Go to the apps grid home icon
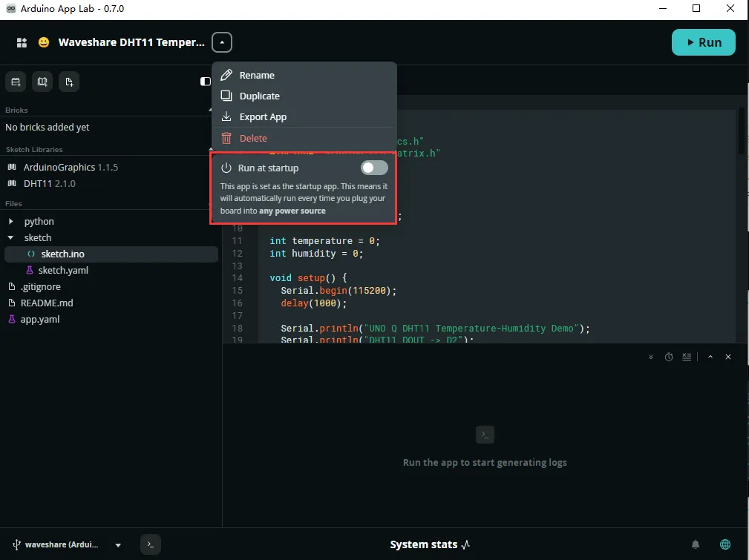 pos(22,42)
